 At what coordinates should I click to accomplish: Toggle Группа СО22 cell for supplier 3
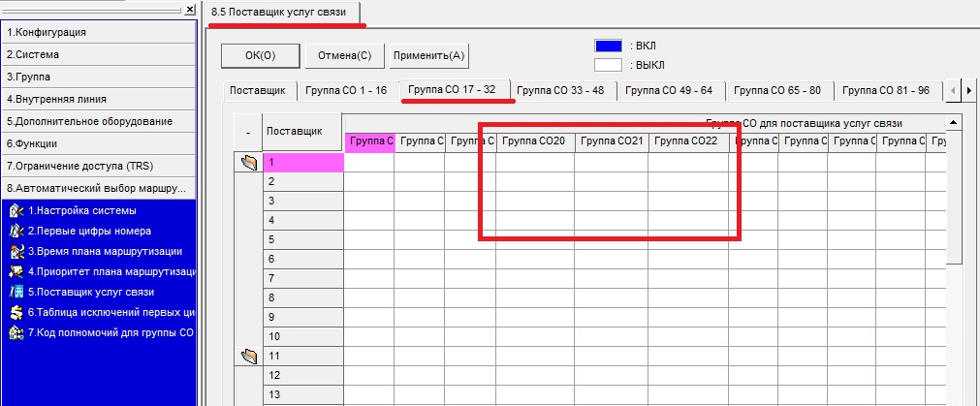689,202
